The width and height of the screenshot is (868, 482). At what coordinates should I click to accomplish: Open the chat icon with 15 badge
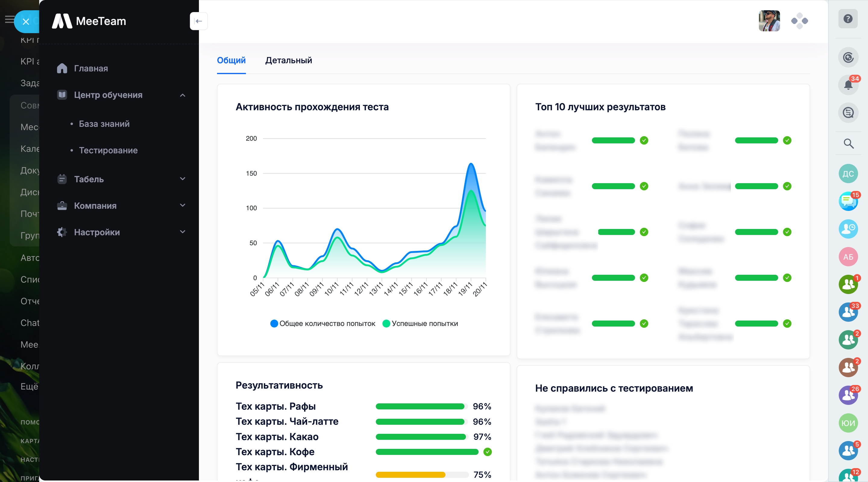(x=848, y=202)
